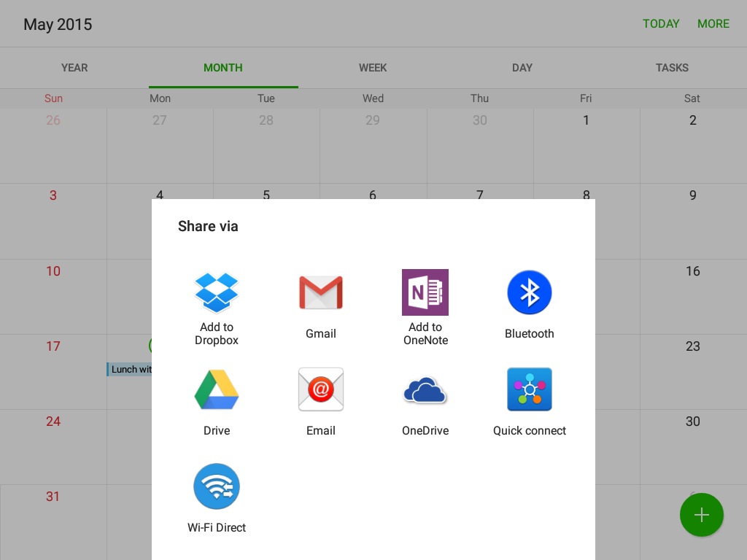Choose Quick connect icon
This screenshot has height=560, width=747.
tap(530, 389)
